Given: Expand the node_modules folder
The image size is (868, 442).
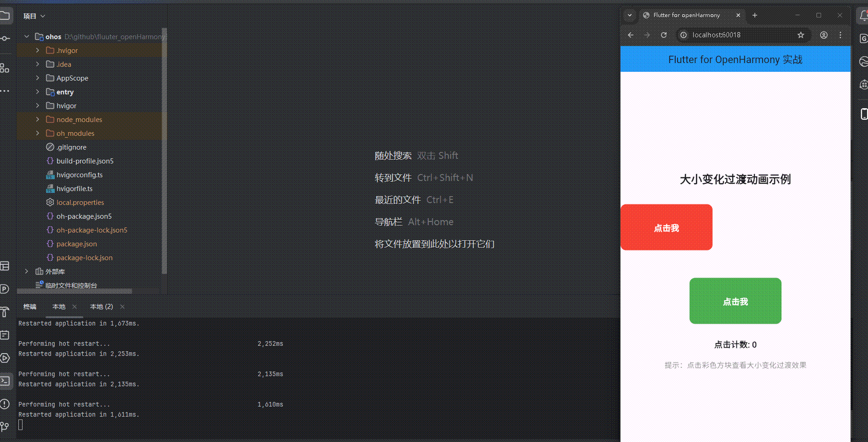Looking at the screenshot, I should pyautogui.click(x=38, y=119).
